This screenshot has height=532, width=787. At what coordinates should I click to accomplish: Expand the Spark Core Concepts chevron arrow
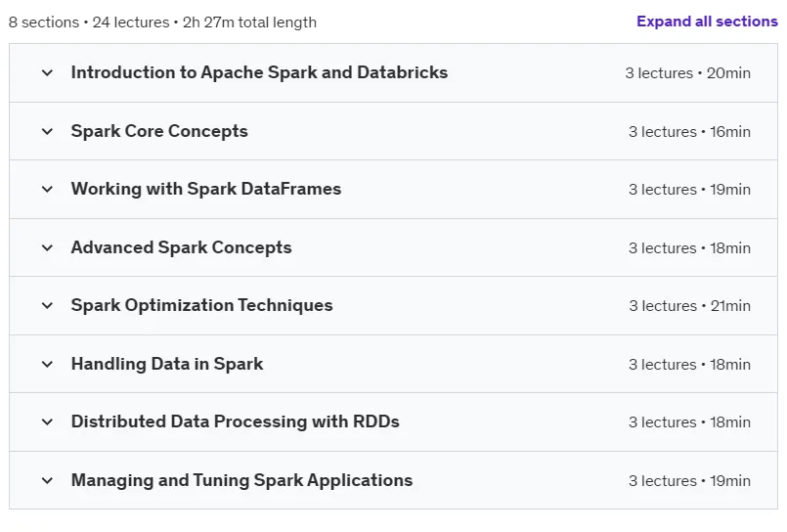click(47, 132)
